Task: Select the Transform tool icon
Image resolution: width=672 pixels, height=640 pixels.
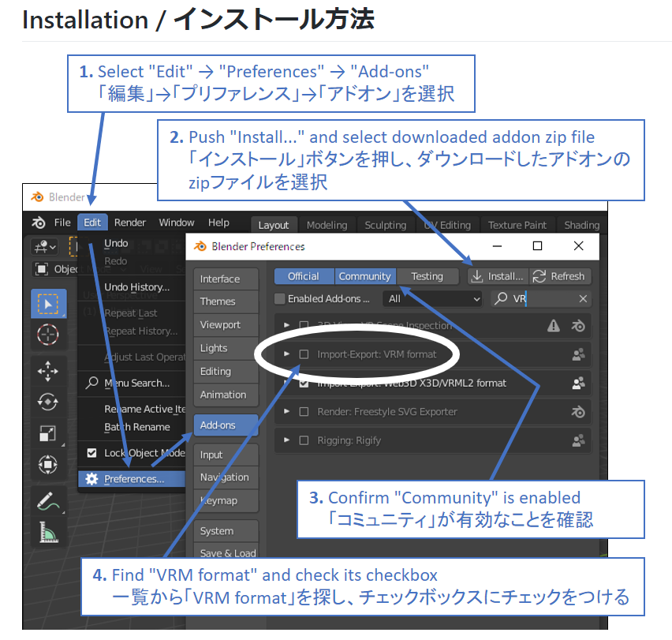Action: pyautogui.click(x=48, y=464)
